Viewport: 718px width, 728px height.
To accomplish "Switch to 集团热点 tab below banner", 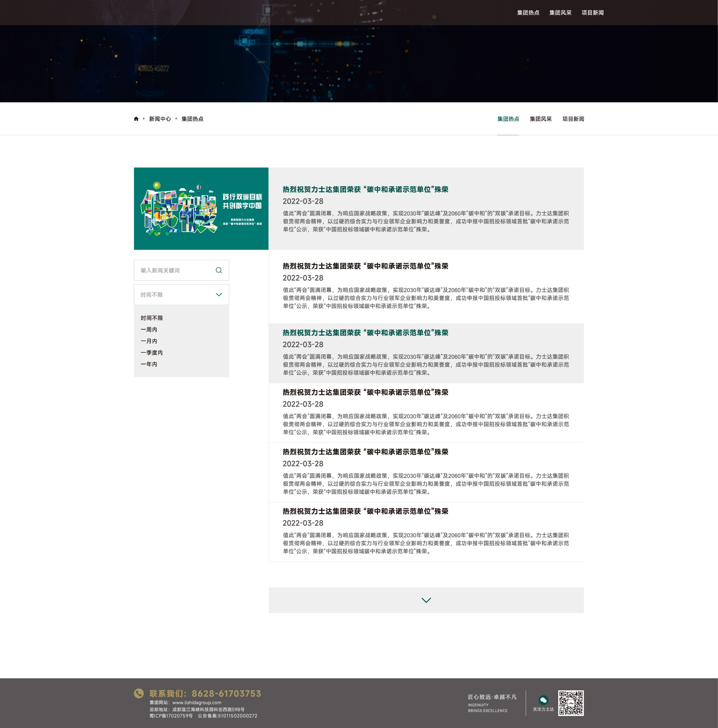I will pyautogui.click(x=508, y=119).
